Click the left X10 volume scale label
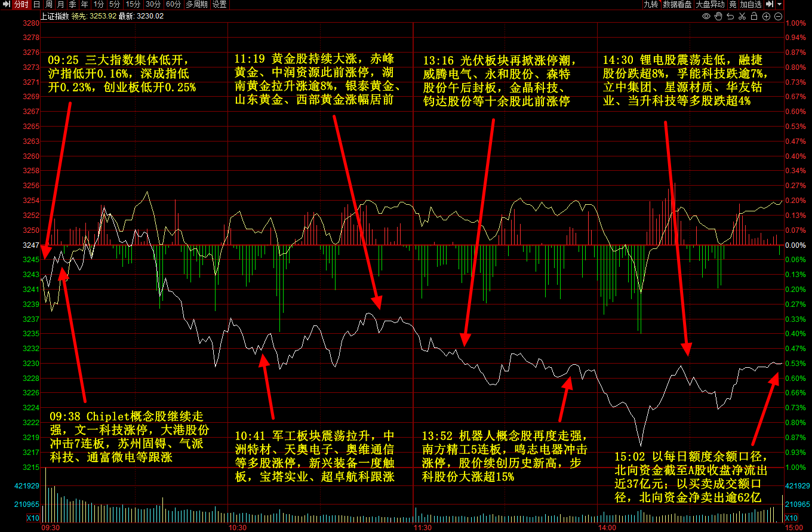Image resolution: width=812 pixels, height=532 pixels. 33,518
